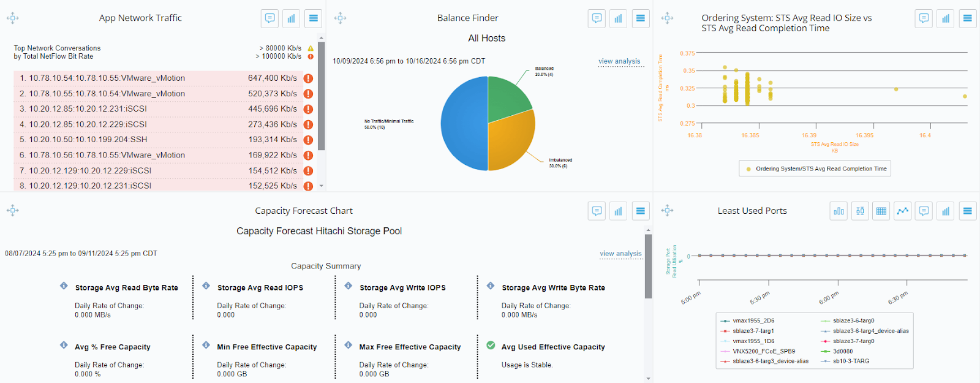980x383 pixels.
Task: Select line chart view in Least Used Ports
Action: coord(902,211)
